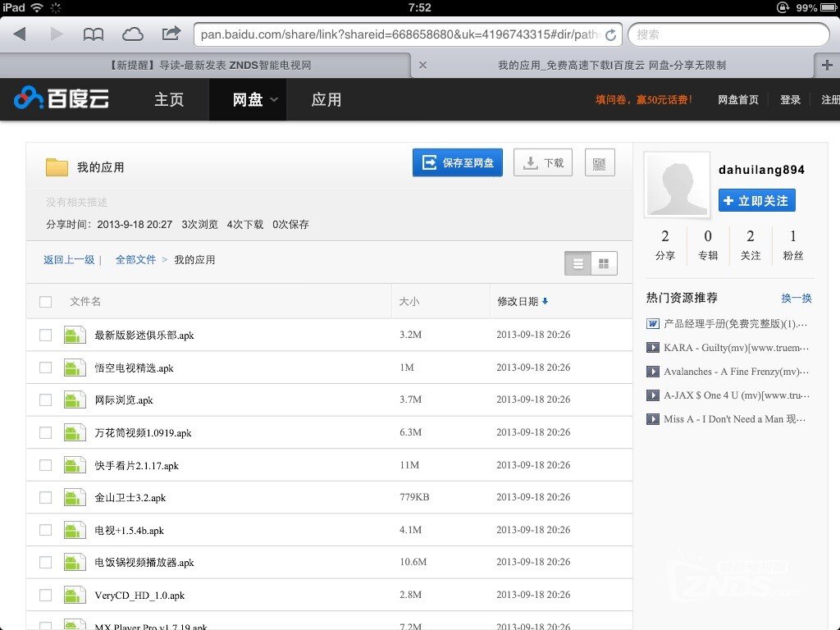840x630 pixels.
Task: Check the box for VeryCD_HD_1.0.apk
Action: pyautogui.click(x=46, y=595)
